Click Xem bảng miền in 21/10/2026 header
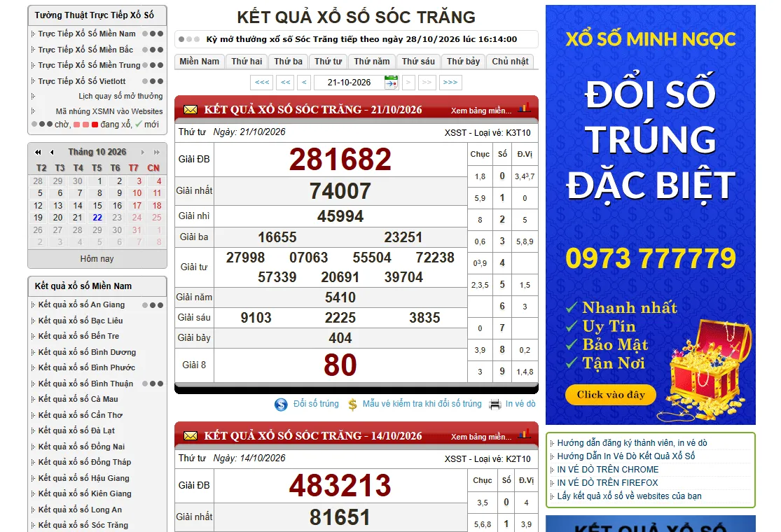Image resolution: width=781 pixels, height=532 pixels. (x=481, y=111)
